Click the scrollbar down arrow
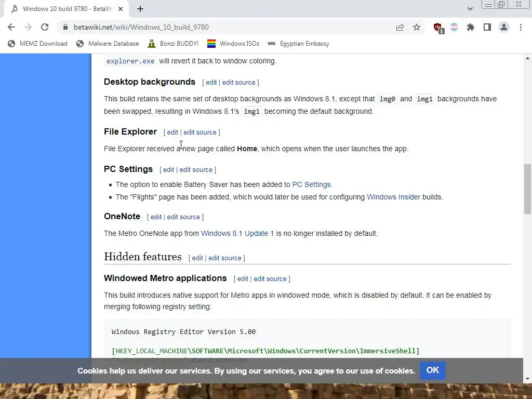 click(x=527, y=379)
